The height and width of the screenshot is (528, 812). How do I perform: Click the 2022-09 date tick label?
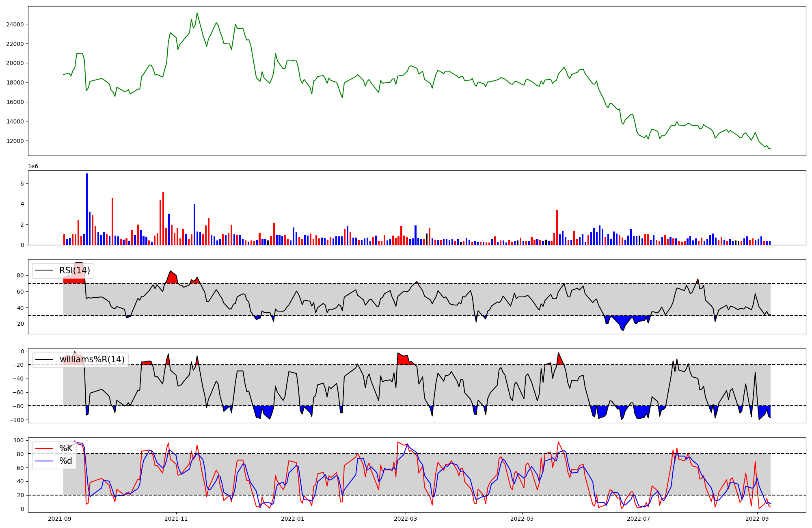[x=757, y=519]
